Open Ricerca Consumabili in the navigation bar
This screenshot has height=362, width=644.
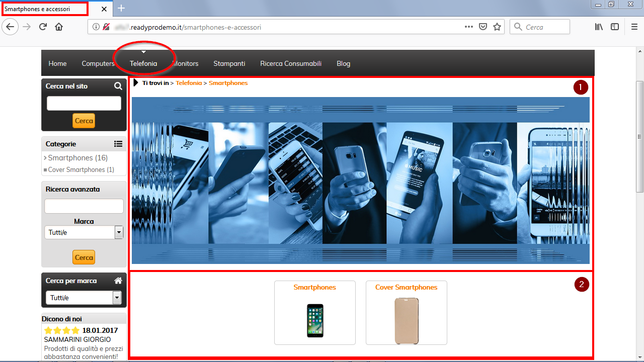pyautogui.click(x=291, y=63)
